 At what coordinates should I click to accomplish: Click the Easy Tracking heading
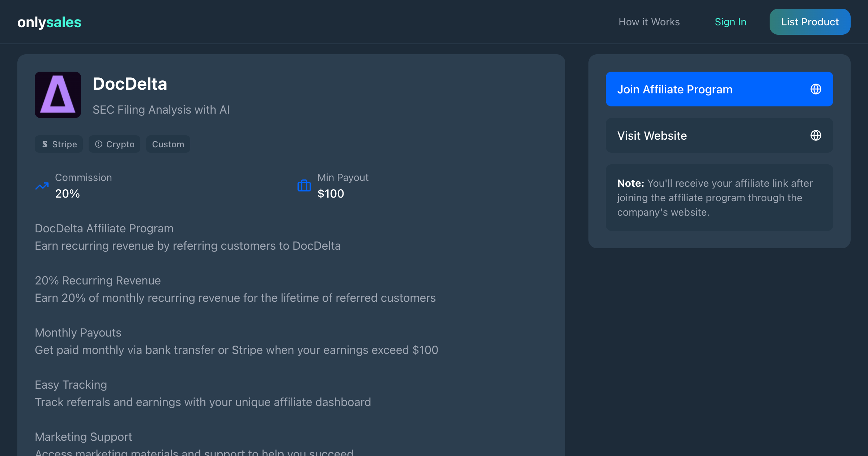tap(71, 385)
